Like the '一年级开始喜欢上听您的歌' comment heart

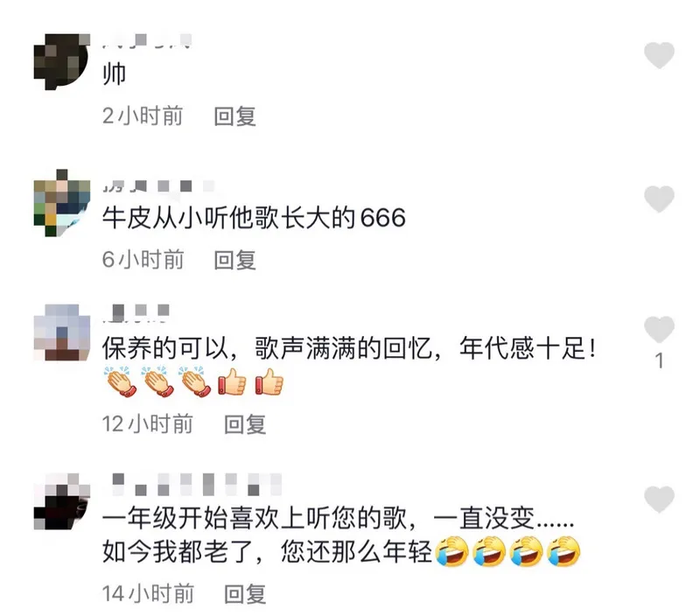click(x=659, y=500)
